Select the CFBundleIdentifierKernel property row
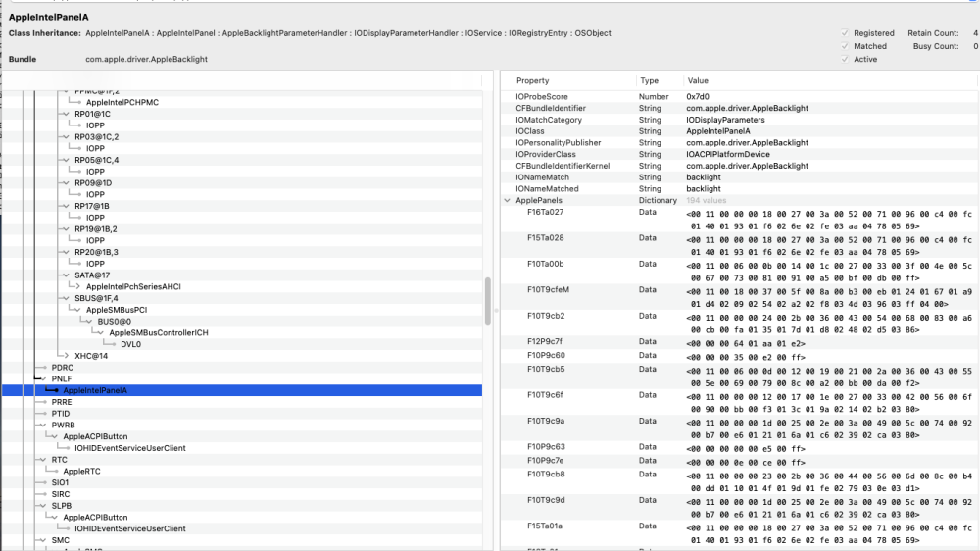 [x=739, y=166]
